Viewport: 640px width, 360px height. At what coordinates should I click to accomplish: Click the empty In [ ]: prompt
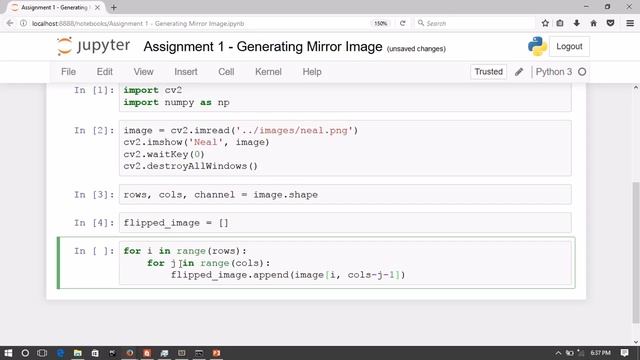coord(94,251)
